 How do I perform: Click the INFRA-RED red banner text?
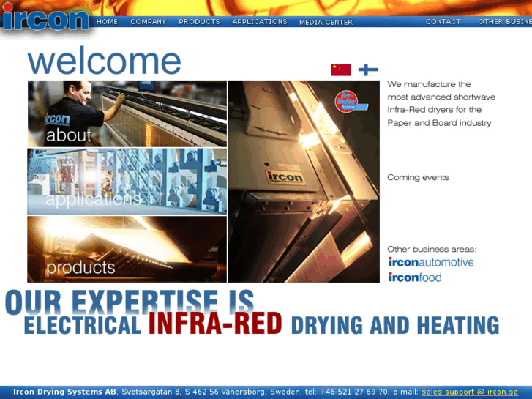coord(215,324)
